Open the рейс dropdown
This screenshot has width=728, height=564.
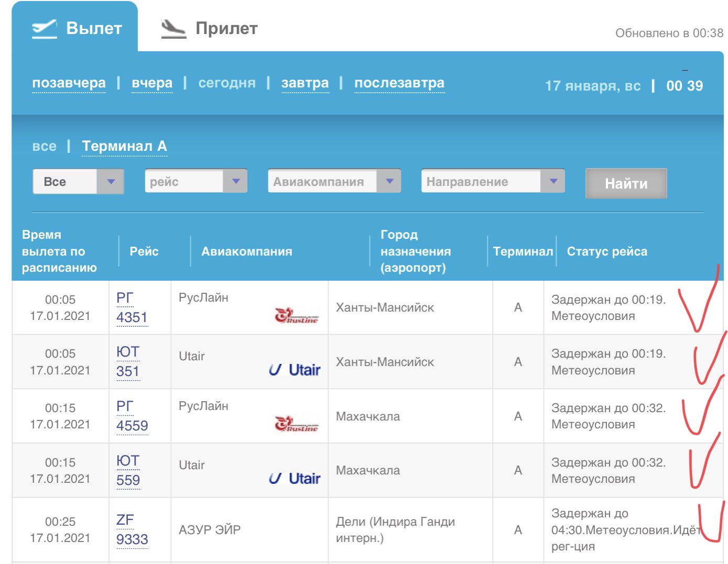tap(196, 182)
